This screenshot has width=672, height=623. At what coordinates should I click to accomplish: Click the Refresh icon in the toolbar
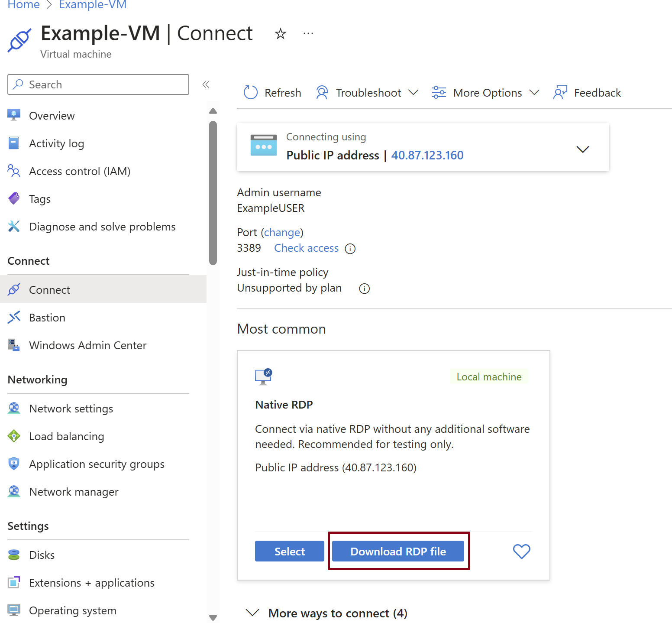coord(251,93)
